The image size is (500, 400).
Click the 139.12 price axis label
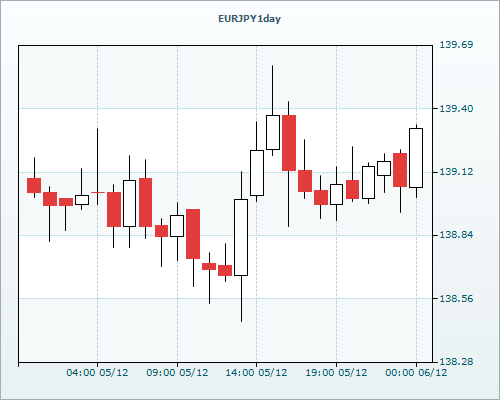pyautogui.click(x=456, y=172)
